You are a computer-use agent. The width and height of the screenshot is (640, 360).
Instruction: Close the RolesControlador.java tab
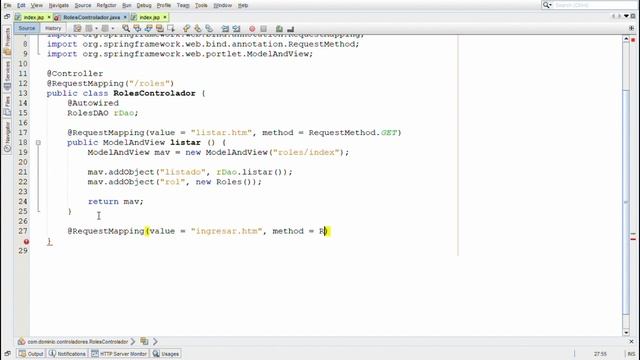tap(125, 17)
